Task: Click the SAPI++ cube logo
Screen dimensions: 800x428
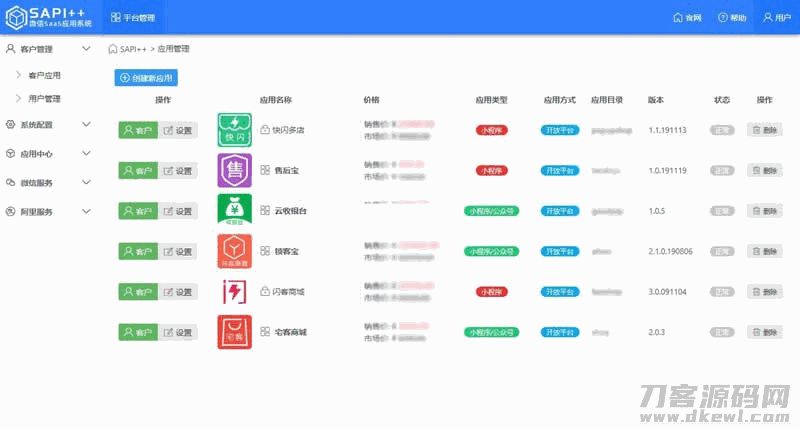Action: 16,17
